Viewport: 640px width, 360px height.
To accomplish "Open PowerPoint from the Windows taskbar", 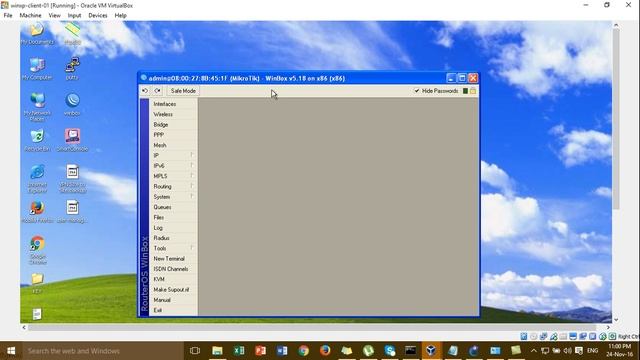I will click(x=260, y=351).
